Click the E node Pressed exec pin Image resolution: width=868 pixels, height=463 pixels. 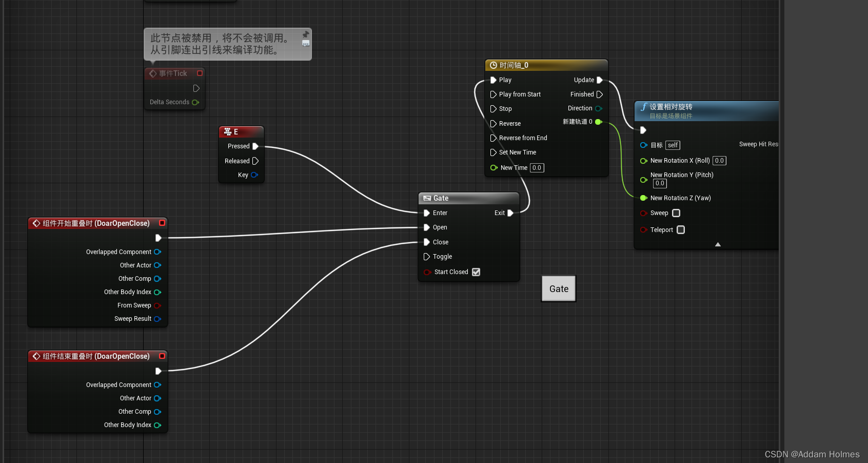[x=255, y=146]
